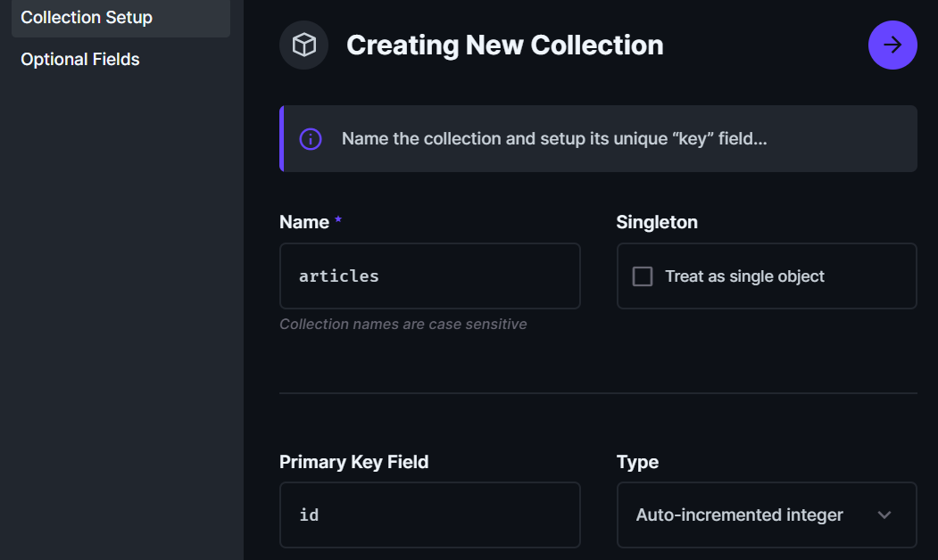Click the Primary Key Field label
Image resolution: width=938 pixels, height=560 pixels.
(x=353, y=462)
